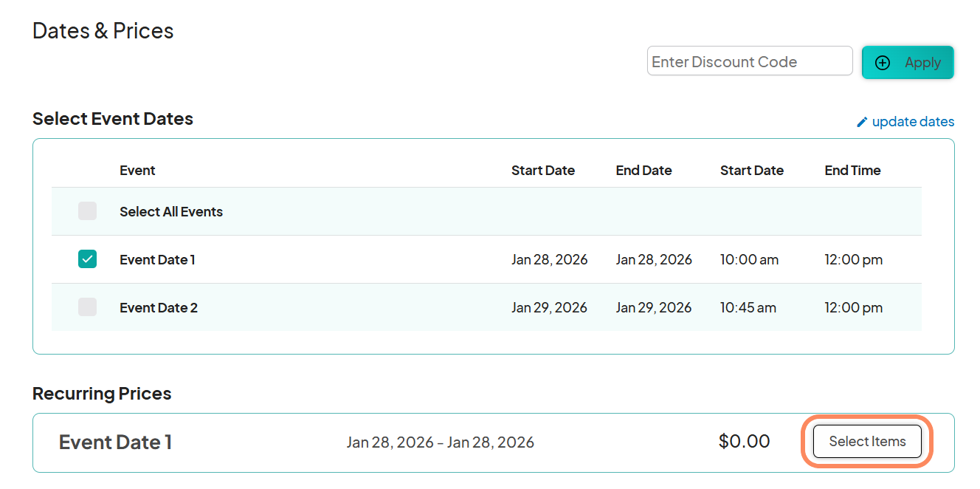Click the Select Items button for Event Date 1
This screenshot has width=980, height=489.
coord(867,441)
